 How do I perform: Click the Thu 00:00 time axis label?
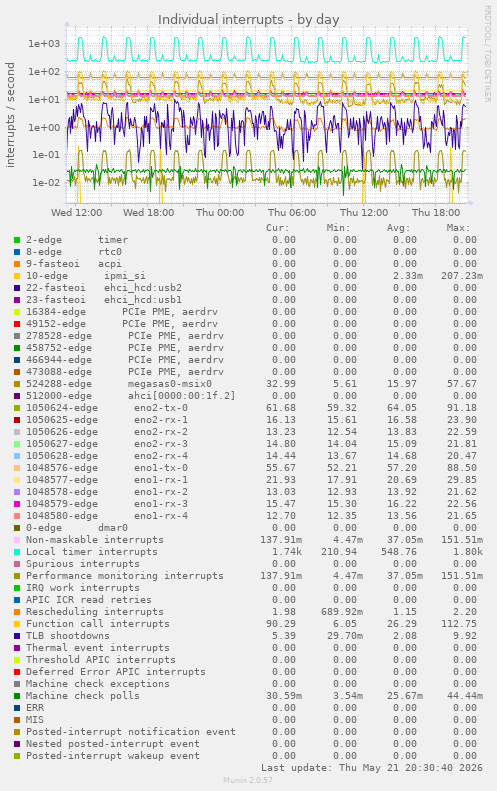coord(220,212)
